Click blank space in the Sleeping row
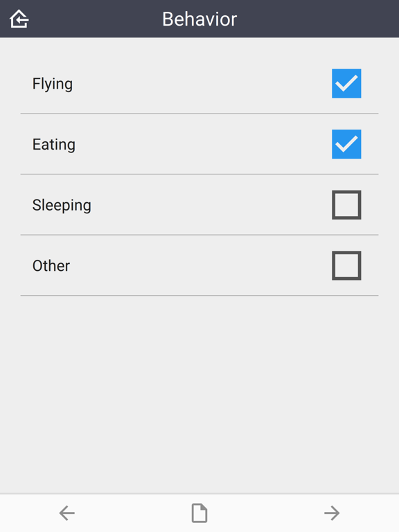399x532 pixels. point(211,205)
